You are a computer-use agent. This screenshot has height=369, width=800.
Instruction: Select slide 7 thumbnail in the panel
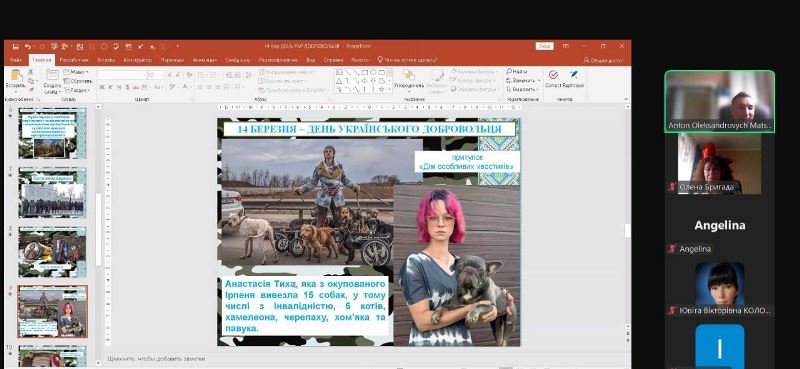[52, 192]
